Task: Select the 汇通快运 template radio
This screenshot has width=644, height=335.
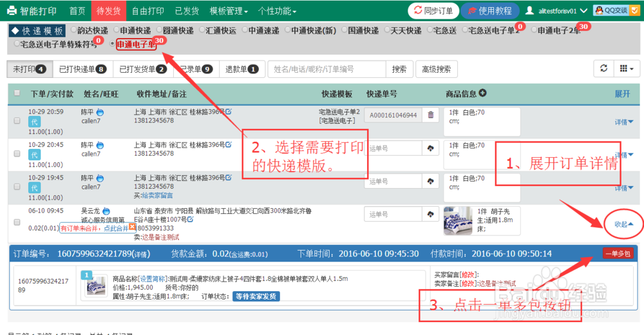Action: pos(202,30)
